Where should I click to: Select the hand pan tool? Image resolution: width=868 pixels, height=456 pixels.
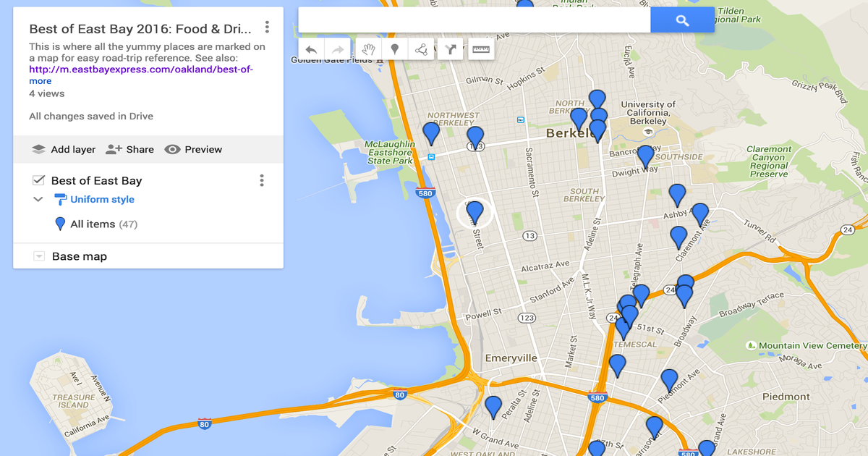coord(368,49)
